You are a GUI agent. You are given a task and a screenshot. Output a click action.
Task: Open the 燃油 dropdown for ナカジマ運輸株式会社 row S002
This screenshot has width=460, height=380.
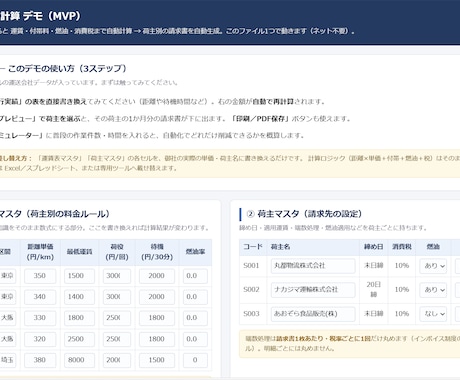click(x=433, y=290)
